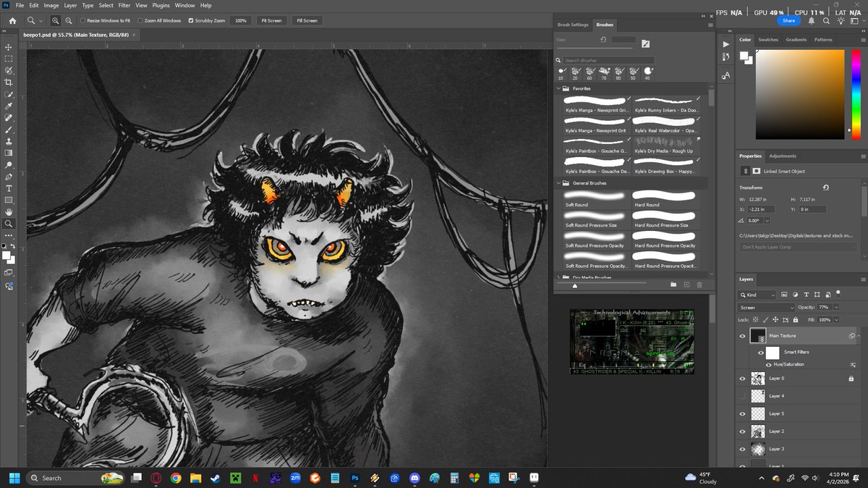Lock all with padlock in Lock row
The width and height of the screenshot is (868, 488).
tap(796, 319)
